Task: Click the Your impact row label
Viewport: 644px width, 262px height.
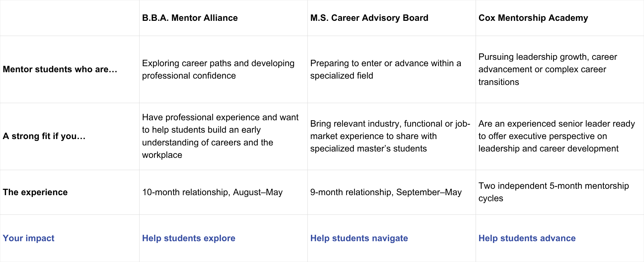Action: 29,238
